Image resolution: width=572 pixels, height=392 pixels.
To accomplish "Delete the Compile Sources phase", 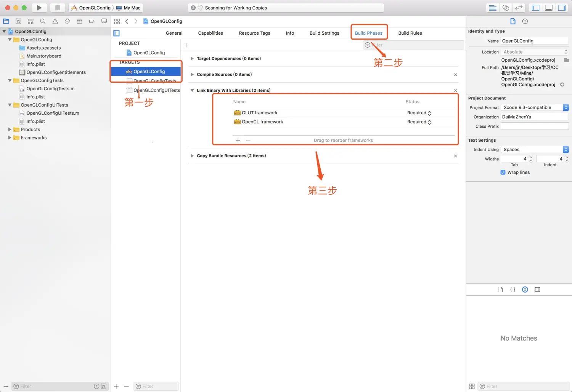I will pyautogui.click(x=455, y=75).
